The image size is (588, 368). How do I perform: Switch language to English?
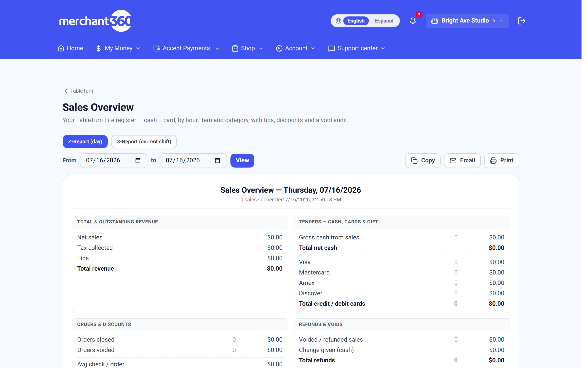click(x=356, y=21)
